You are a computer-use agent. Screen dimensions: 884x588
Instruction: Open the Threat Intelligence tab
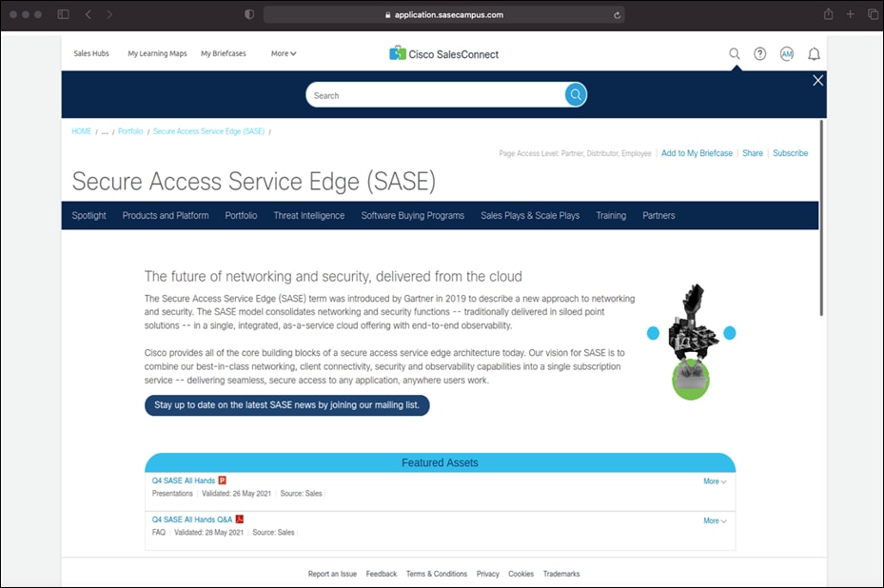click(309, 215)
